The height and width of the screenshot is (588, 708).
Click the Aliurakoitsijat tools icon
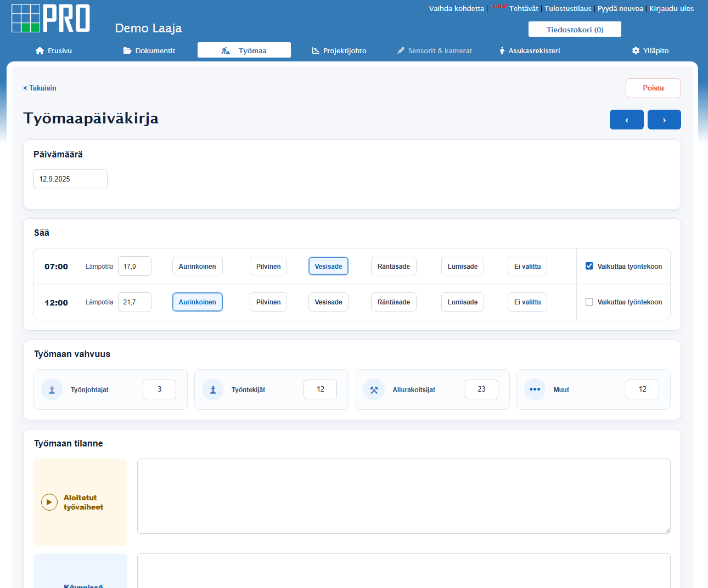[374, 389]
